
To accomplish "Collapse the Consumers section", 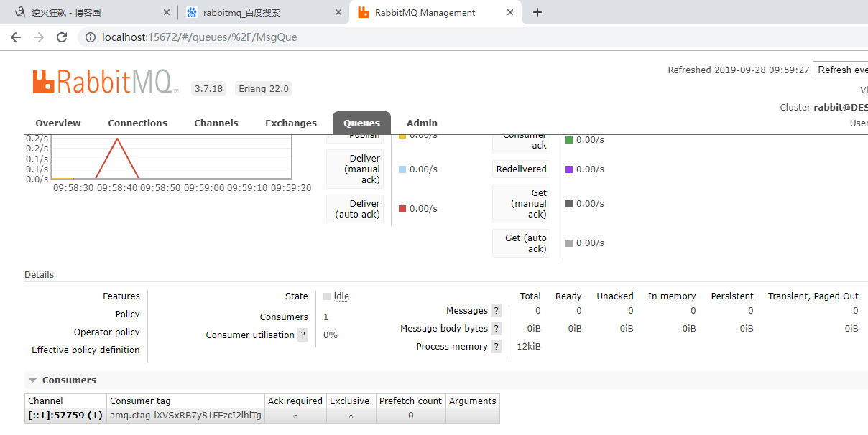I will (x=62, y=380).
